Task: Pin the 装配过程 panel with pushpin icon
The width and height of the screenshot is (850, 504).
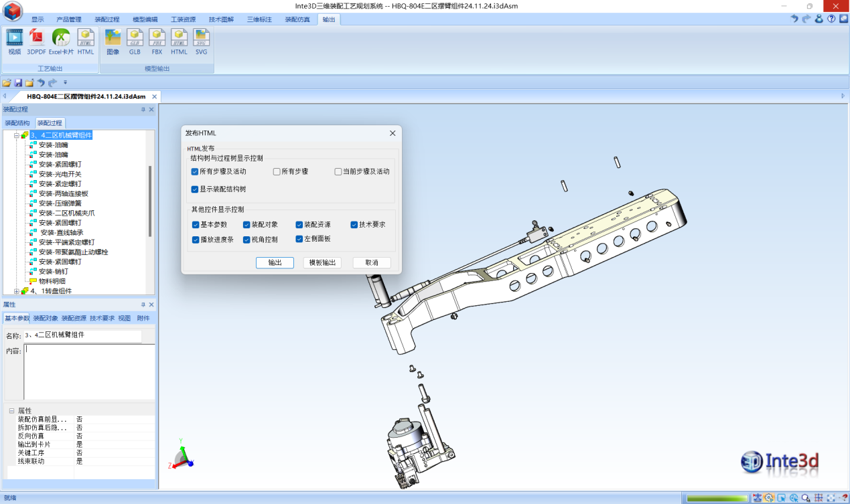Action: 143,109
